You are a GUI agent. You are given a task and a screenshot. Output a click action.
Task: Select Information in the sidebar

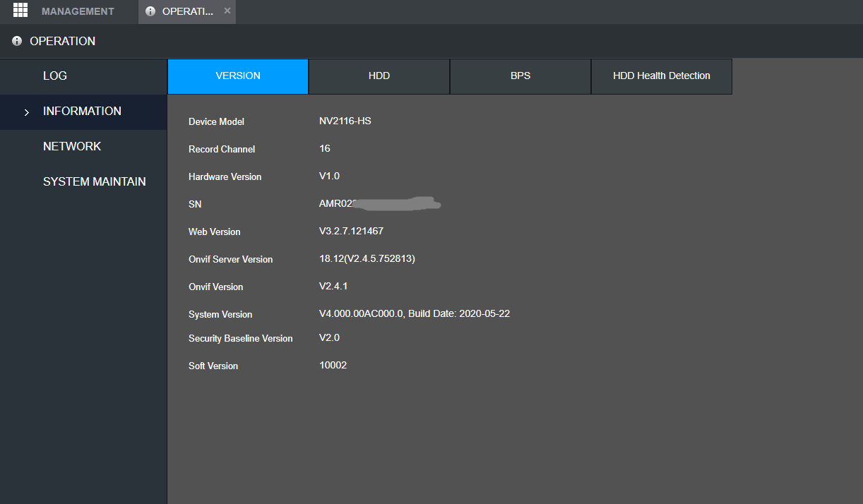click(x=83, y=112)
